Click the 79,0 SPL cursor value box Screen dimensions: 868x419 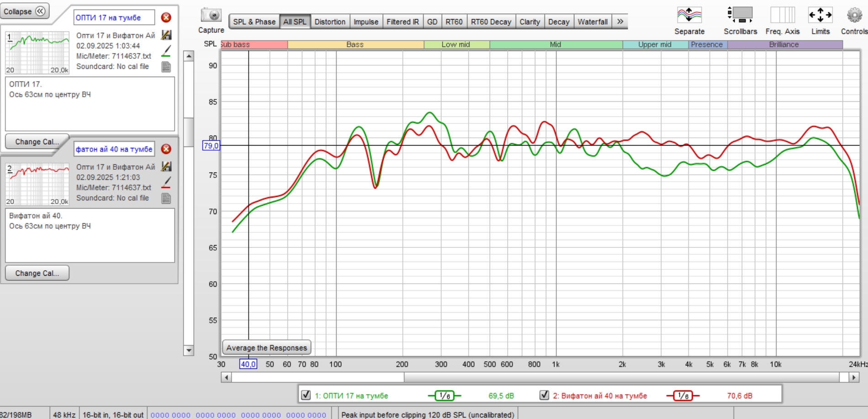pos(211,146)
